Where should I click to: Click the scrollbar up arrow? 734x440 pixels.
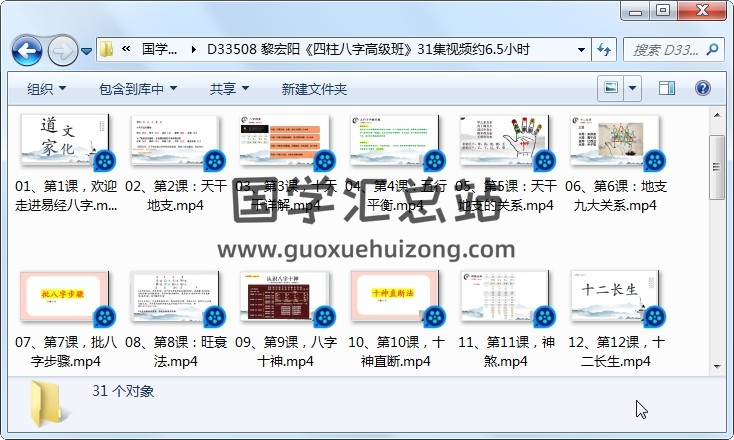717,115
